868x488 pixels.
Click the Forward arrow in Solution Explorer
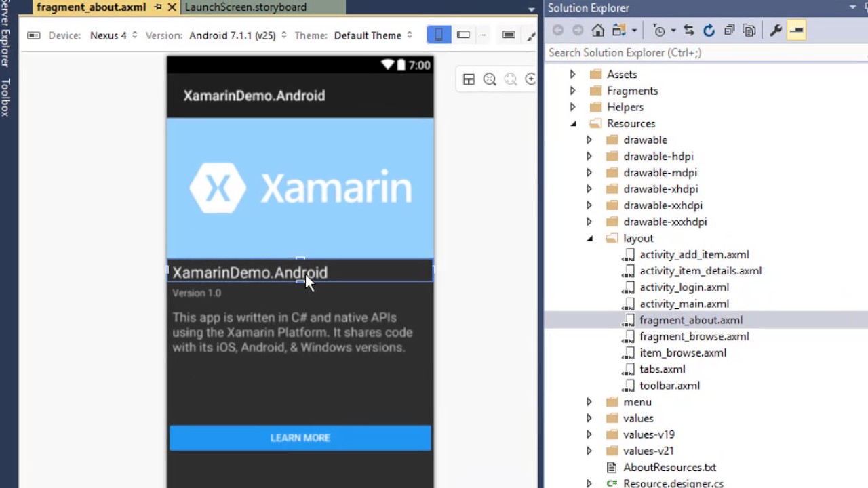point(578,30)
